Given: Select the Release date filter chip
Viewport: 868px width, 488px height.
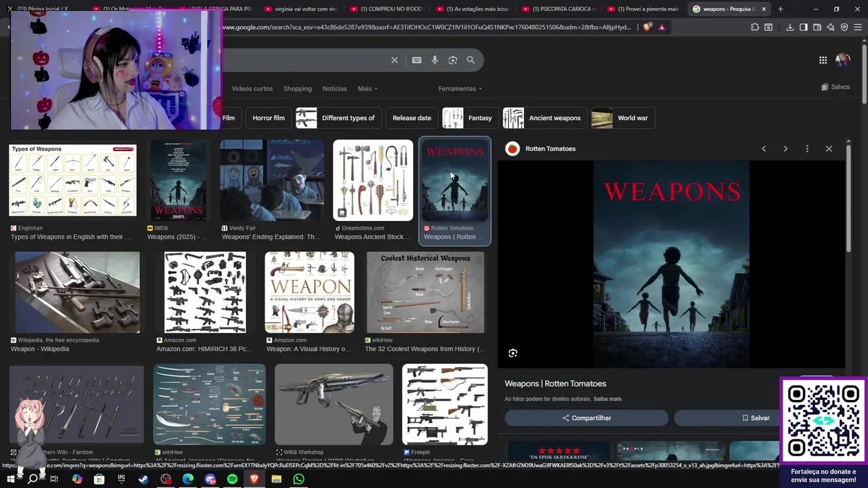Looking at the screenshot, I should pyautogui.click(x=412, y=118).
